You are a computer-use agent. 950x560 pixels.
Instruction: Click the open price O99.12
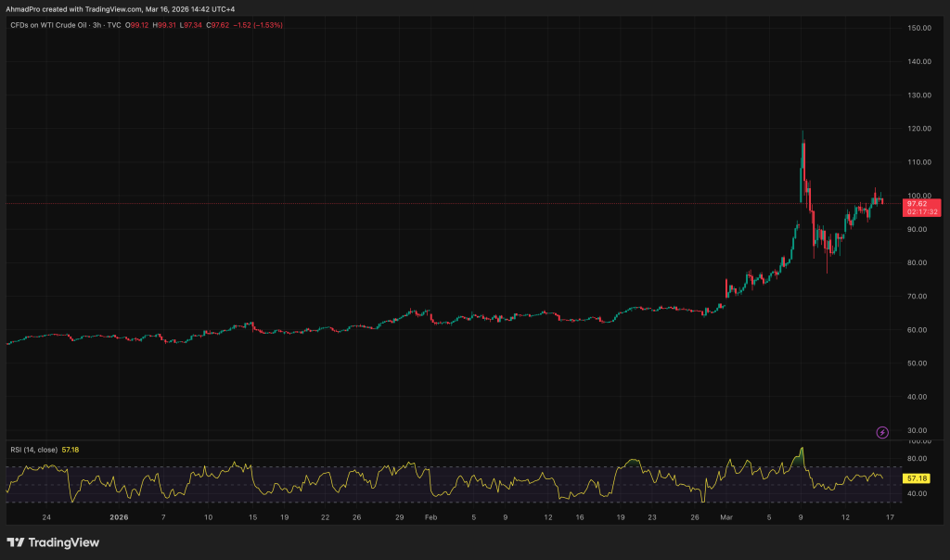tap(135, 26)
